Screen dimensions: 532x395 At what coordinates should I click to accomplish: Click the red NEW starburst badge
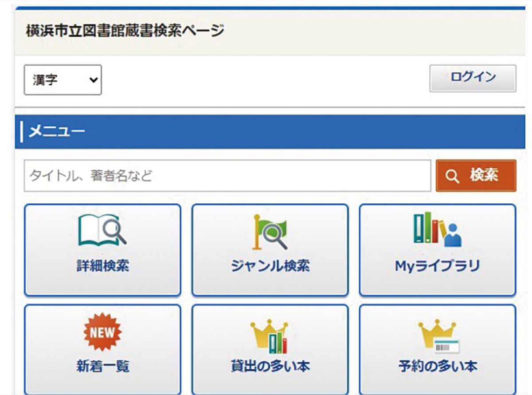point(102,332)
